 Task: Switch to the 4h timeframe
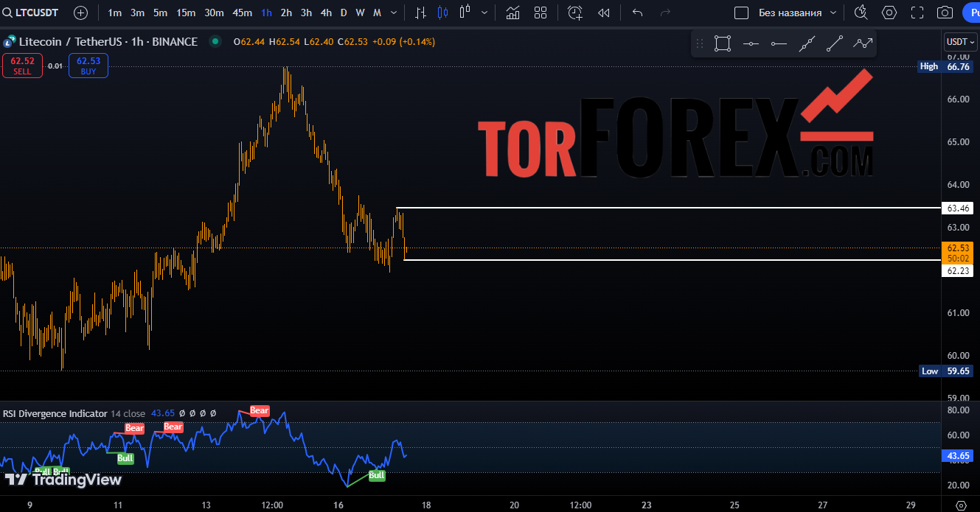coord(326,13)
